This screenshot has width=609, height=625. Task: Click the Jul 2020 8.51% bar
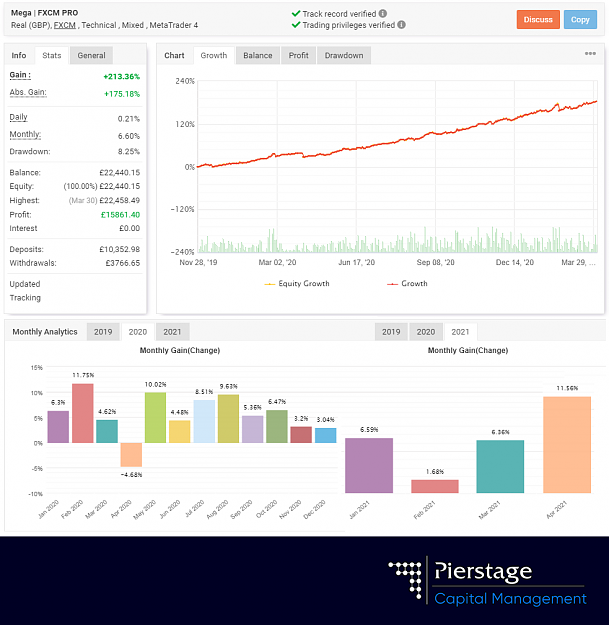coord(204,421)
